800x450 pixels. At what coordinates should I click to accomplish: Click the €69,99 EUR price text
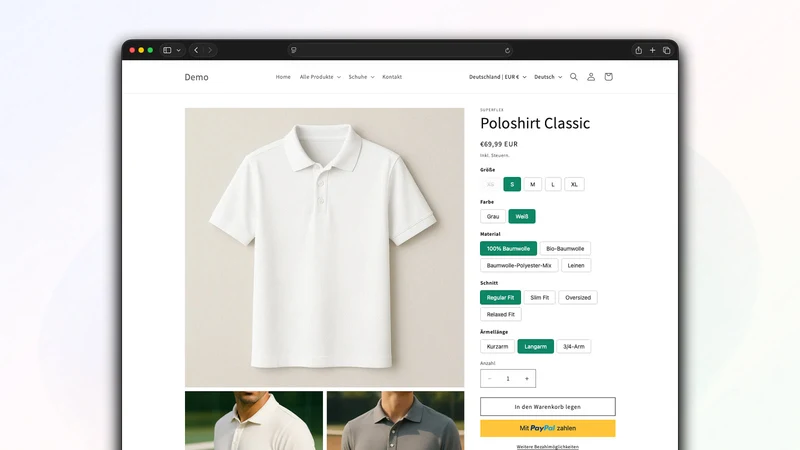pos(499,144)
